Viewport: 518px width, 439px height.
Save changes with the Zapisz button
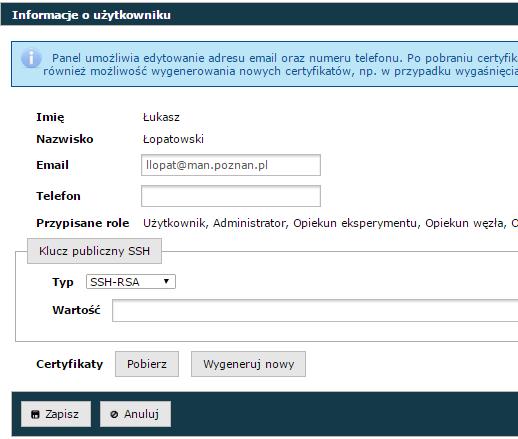(56, 414)
